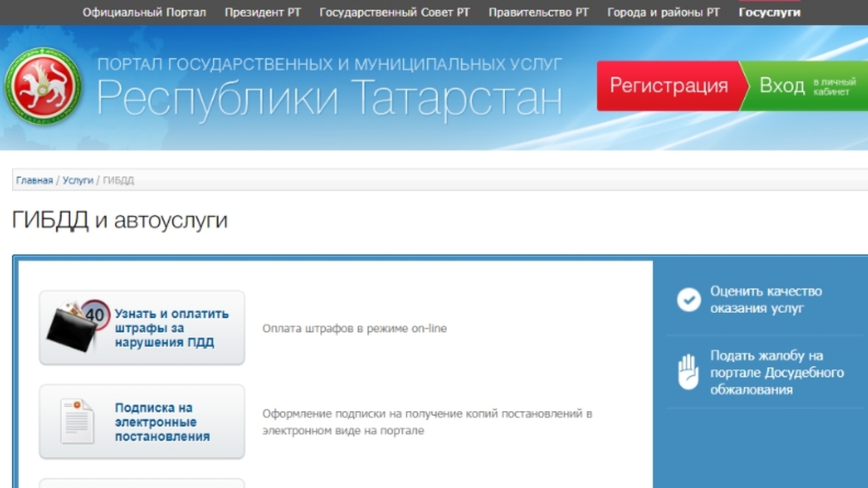Image resolution: width=868 pixels, height=488 pixels.
Task: Open Подписка на электронные постановления service
Action: pyautogui.click(x=162, y=422)
